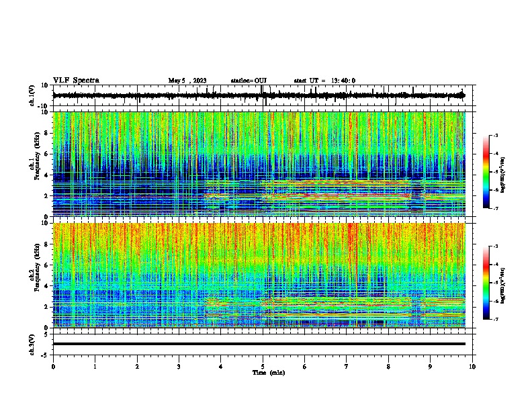Click the "station=OUI" header label
Screen dimensions: 532x411
(x=249, y=81)
